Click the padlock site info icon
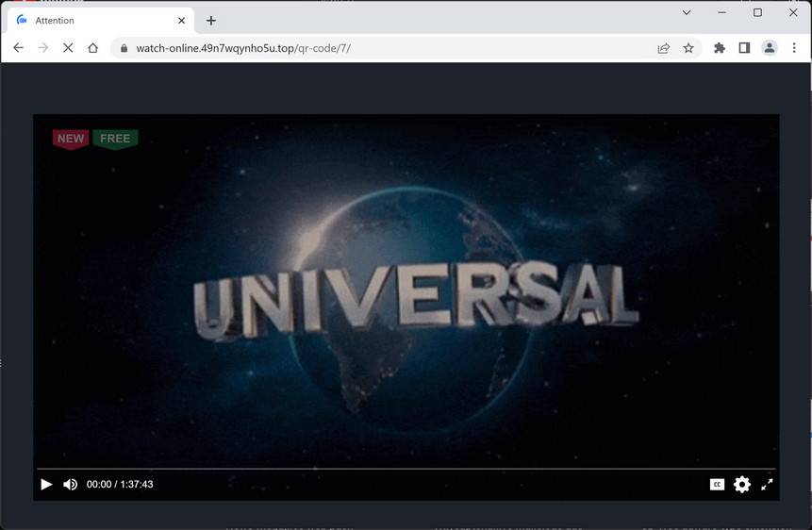This screenshot has height=530, width=812. pos(124,48)
